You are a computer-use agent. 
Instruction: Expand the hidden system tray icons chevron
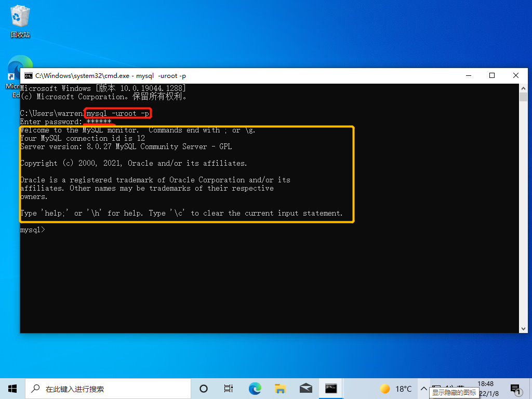[424, 388]
